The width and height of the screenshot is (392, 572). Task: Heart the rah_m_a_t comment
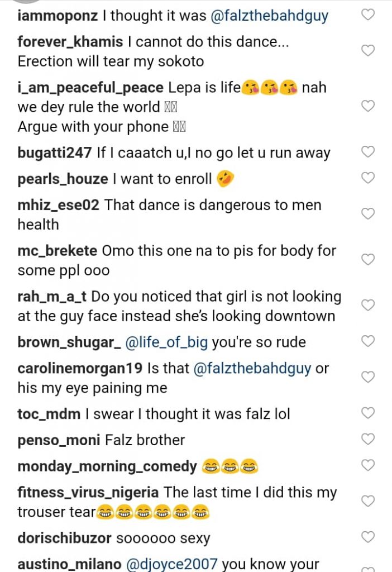[368, 305]
